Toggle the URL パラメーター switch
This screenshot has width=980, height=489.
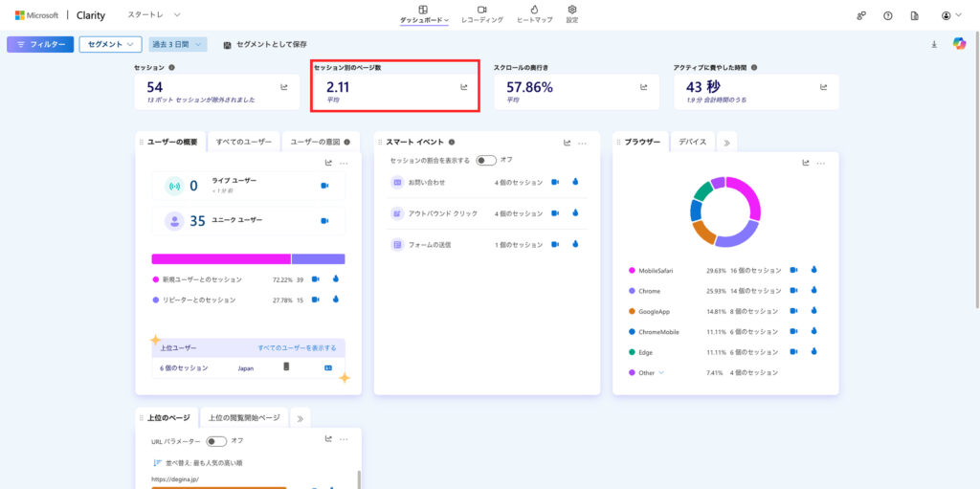coord(217,441)
